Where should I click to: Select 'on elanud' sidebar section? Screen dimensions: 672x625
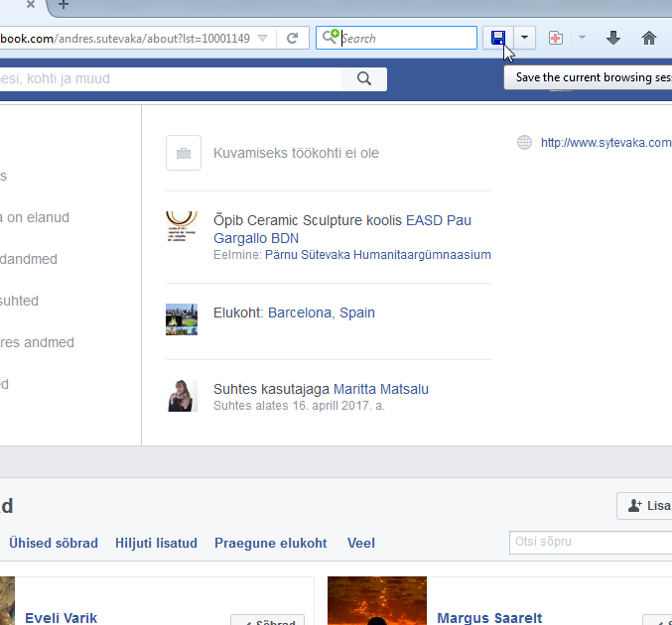(35, 217)
